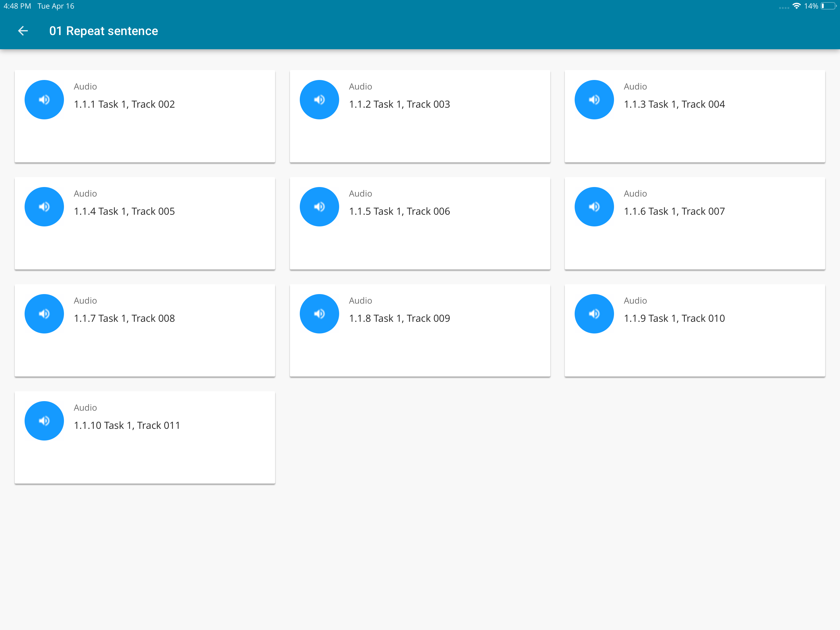Click the '01 Repeat sentence' header title

pyautogui.click(x=104, y=31)
